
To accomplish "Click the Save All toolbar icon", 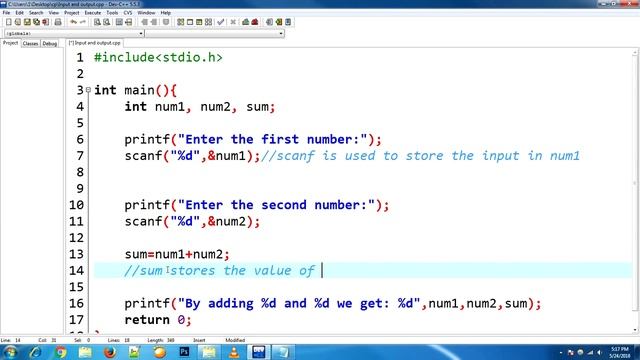I will (x=36, y=22).
